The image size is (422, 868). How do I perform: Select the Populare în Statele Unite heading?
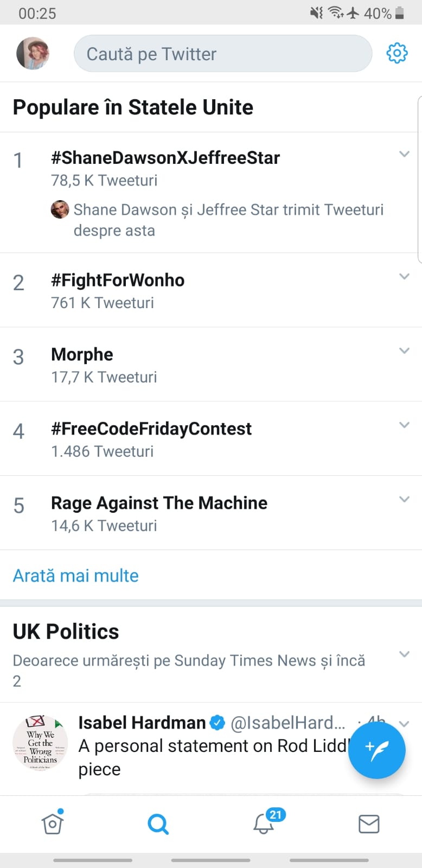pyautogui.click(x=133, y=107)
